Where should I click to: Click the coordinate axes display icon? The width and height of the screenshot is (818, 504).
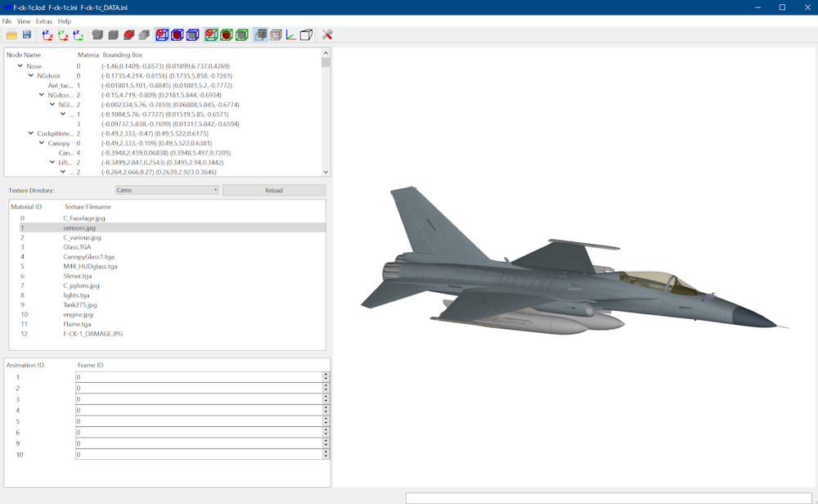(290, 35)
